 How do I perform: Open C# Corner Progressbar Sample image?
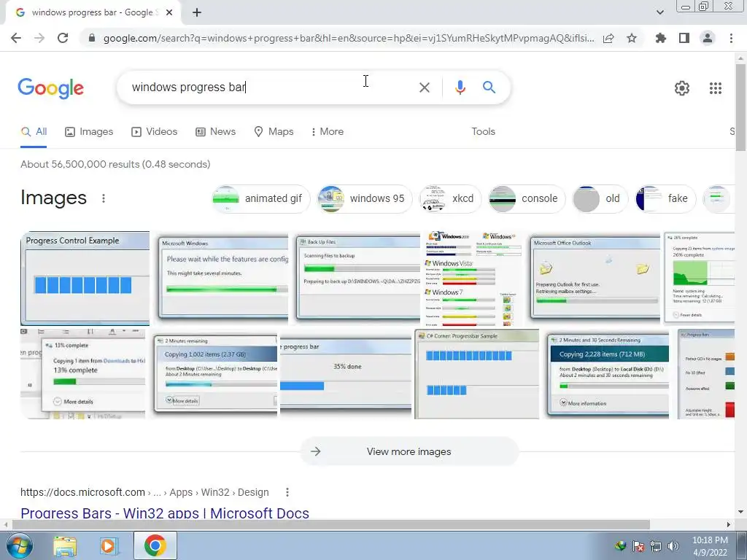(477, 374)
